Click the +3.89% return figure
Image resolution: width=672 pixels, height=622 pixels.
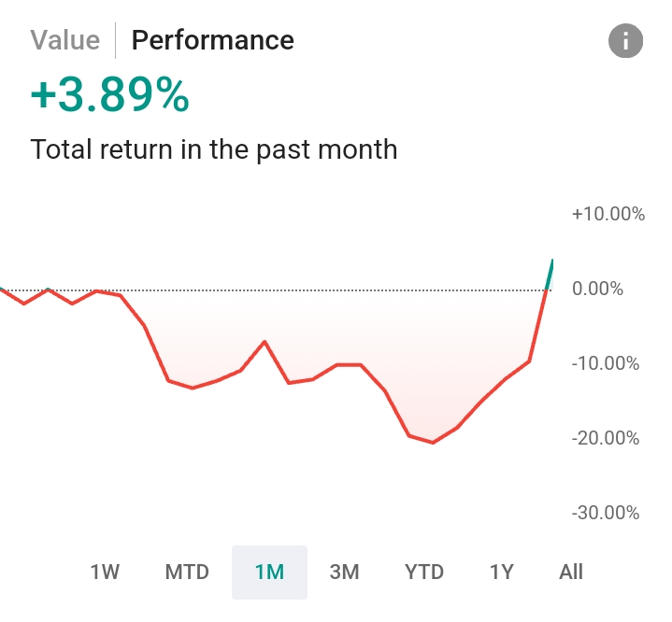click(x=109, y=95)
